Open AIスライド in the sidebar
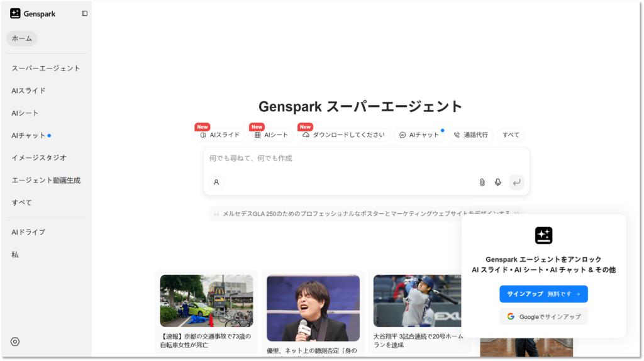Viewport: 644px width, 361px height. 28,91
